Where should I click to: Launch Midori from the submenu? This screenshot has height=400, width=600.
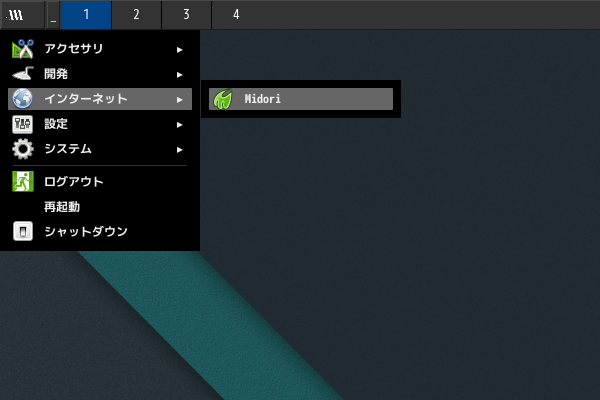click(301, 99)
